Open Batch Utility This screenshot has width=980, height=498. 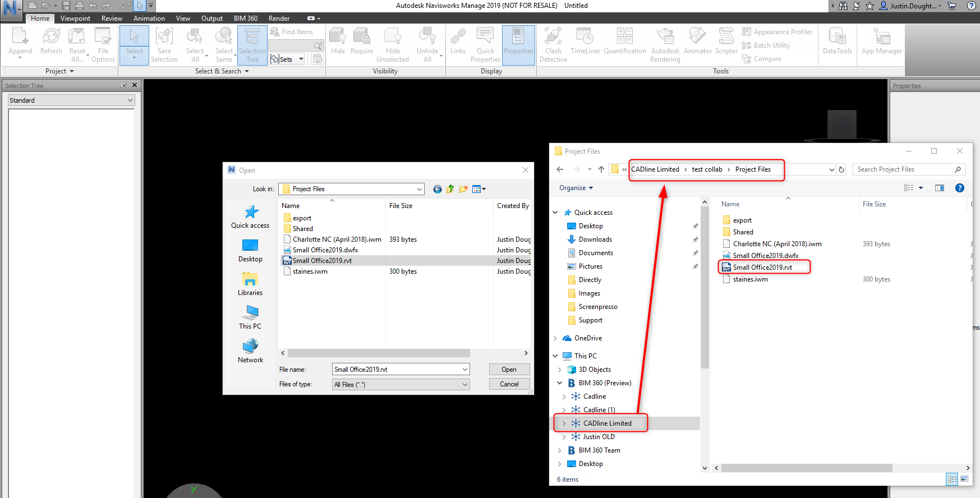click(766, 45)
